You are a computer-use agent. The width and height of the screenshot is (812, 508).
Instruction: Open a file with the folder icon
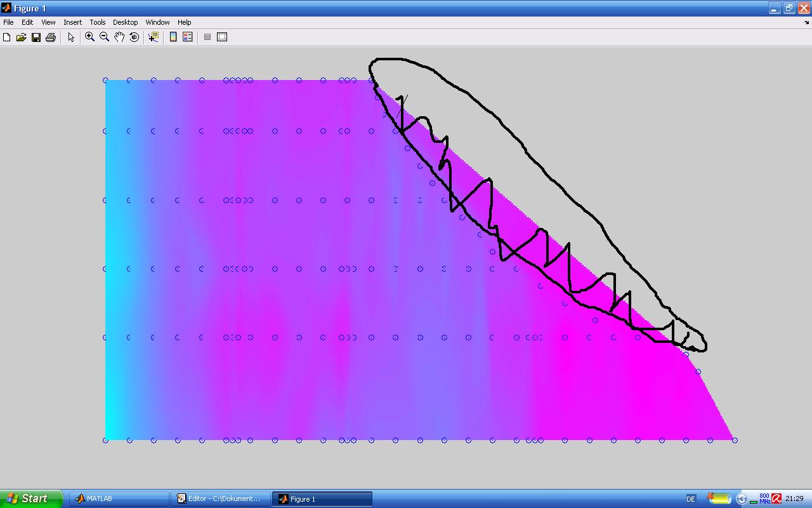(21, 37)
